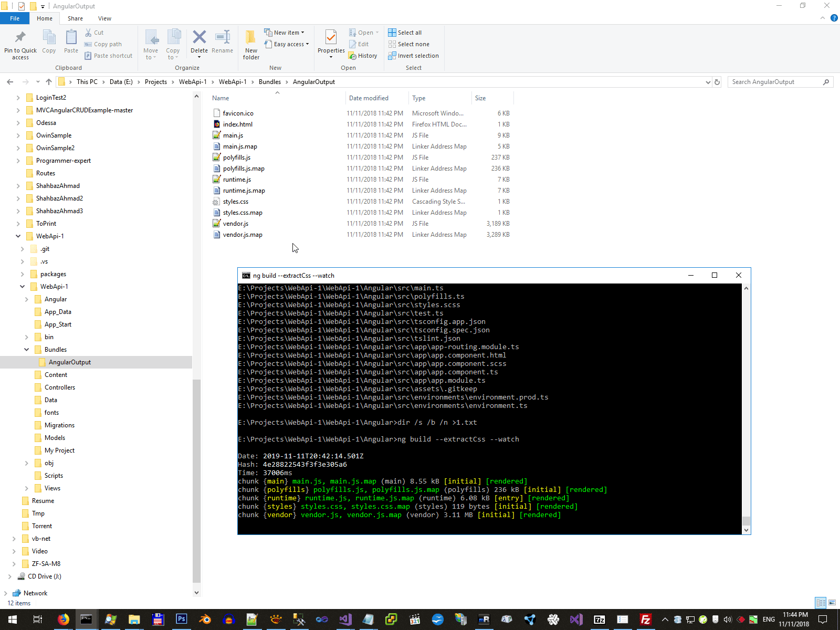Select the Controllers folder in tree
This screenshot has width=840, height=630.
(60, 387)
